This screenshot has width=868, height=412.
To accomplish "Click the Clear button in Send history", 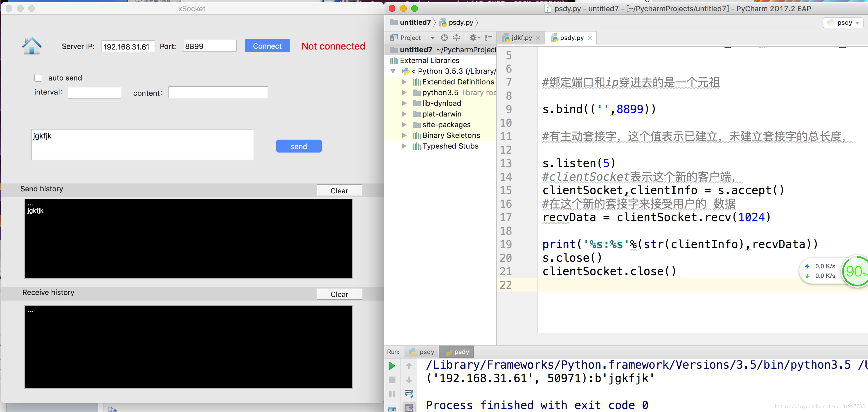I will click(340, 190).
